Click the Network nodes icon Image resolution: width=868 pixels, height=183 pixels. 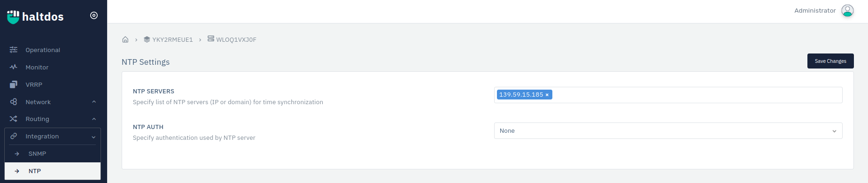coord(14,102)
